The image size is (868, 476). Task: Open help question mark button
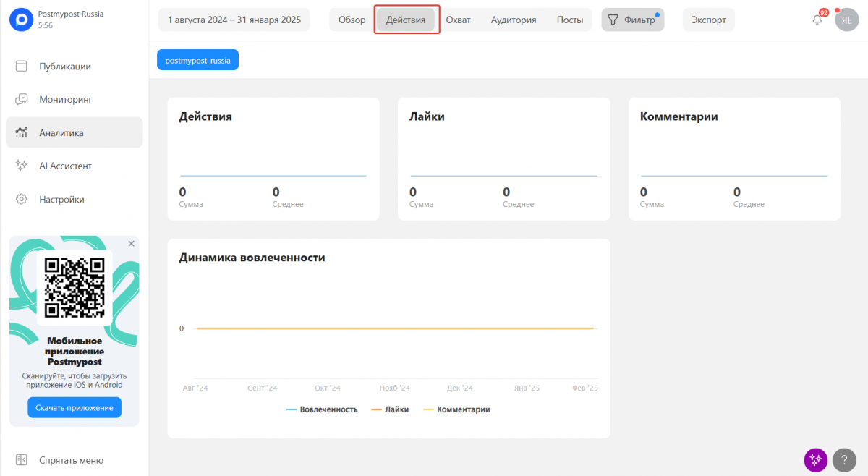tap(844, 459)
